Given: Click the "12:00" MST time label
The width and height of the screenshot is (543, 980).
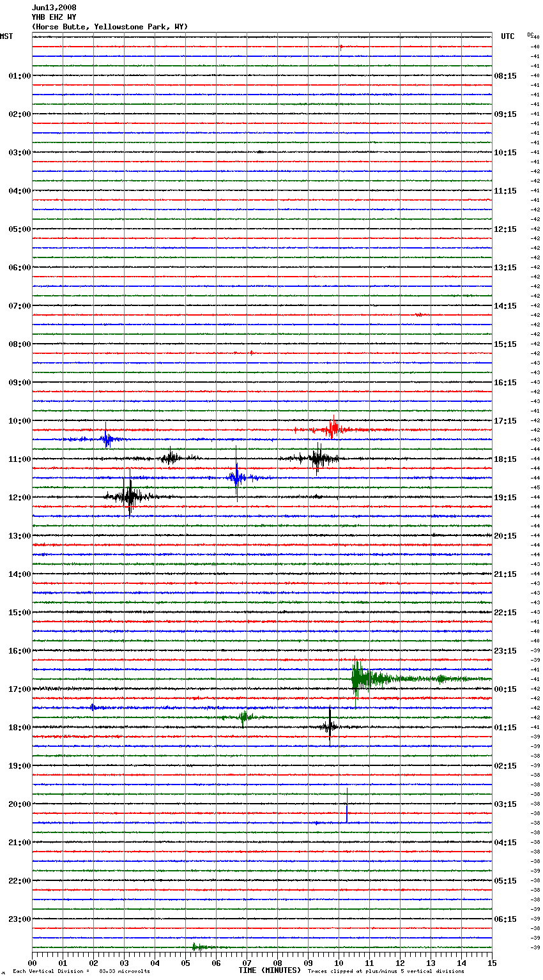Looking at the screenshot, I should pos(20,498).
